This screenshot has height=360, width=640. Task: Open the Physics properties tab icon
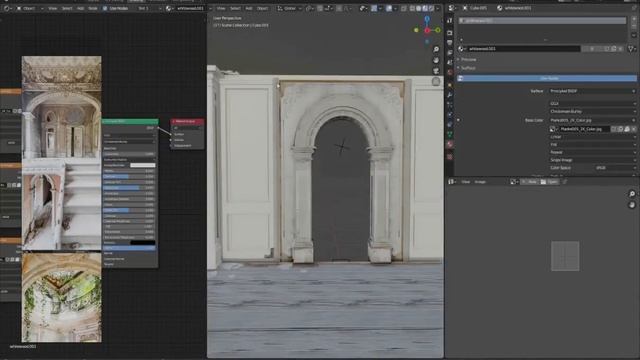click(x=450, y=114)
